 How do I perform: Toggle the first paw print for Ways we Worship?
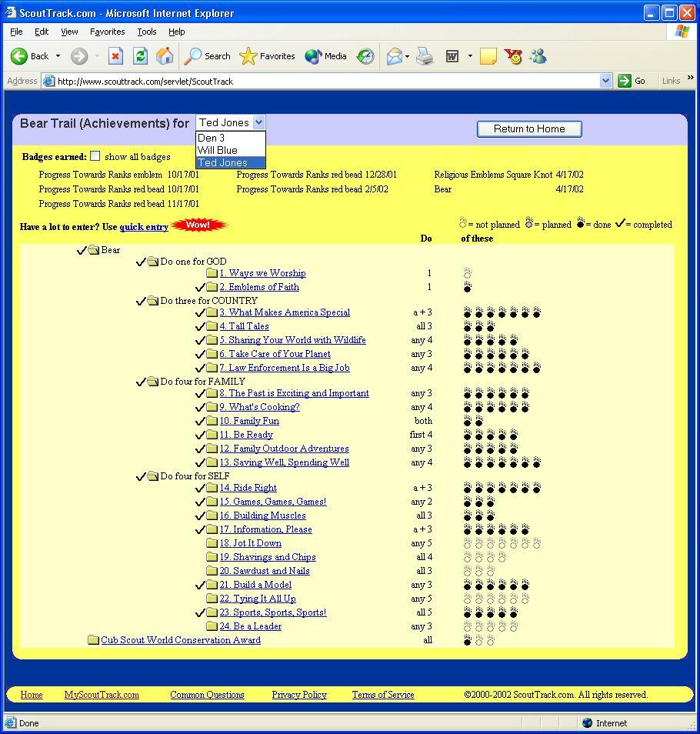468,273
